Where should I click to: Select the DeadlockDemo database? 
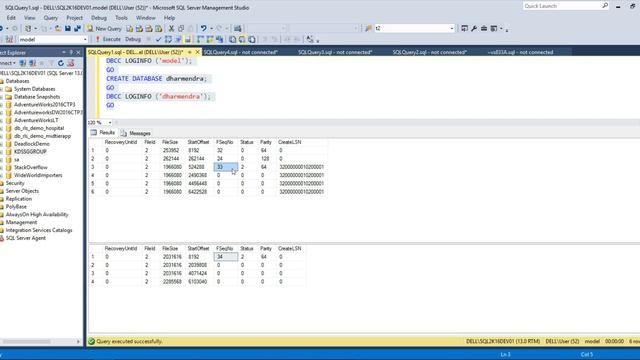pyautogui.click(x=31, y=144)
